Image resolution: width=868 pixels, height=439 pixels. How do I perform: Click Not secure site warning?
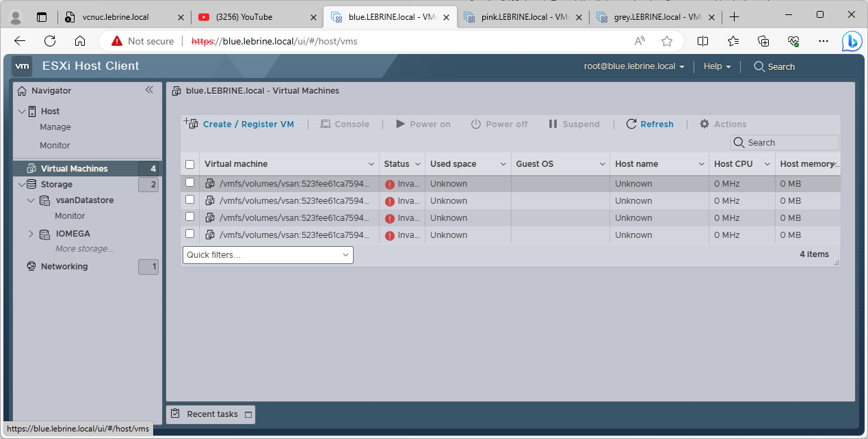point(143,41)
